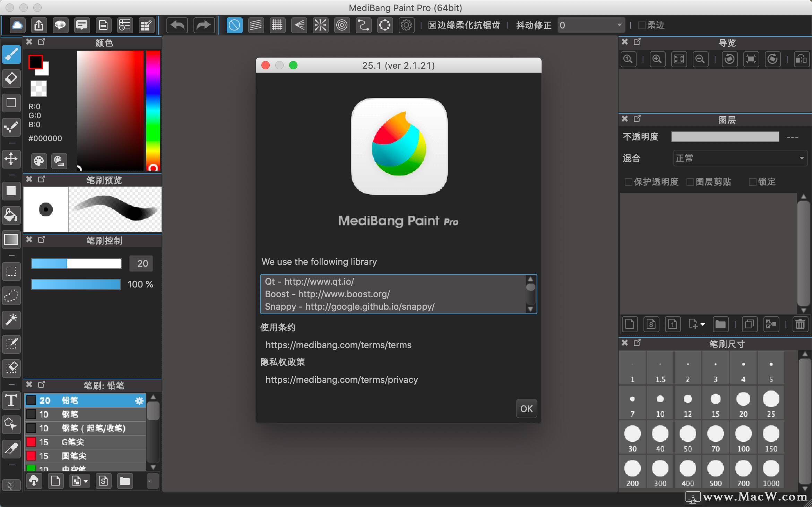Image resolution: width=812 pixels, height=507 pixels.
Task: Choose brush size 25 preset
Action: point(771,402)
